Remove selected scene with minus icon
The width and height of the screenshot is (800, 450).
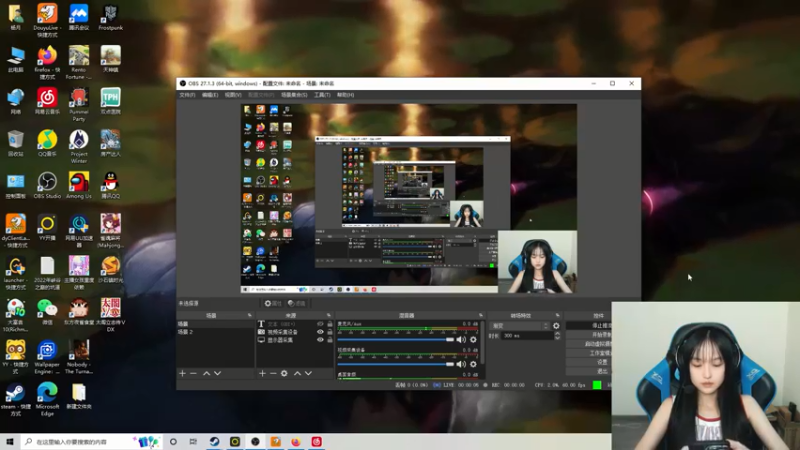tap(193, 373)
